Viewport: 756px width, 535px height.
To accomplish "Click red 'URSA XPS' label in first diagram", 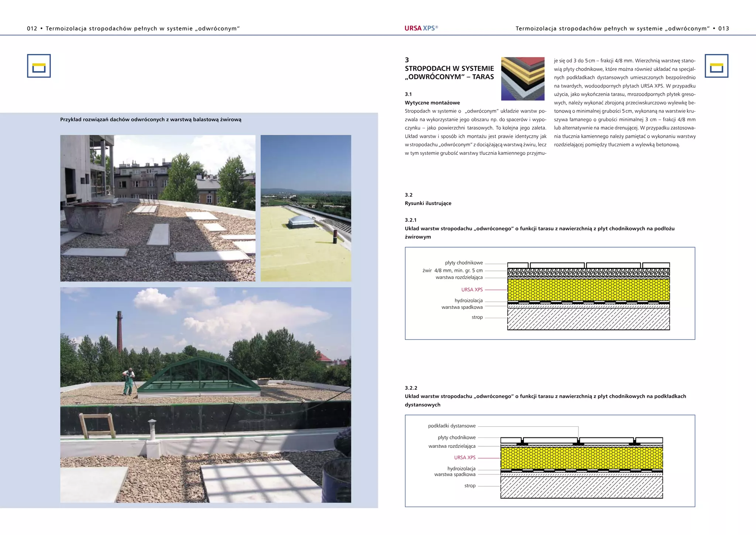I will pyautogui.click(x=472, y=290).
